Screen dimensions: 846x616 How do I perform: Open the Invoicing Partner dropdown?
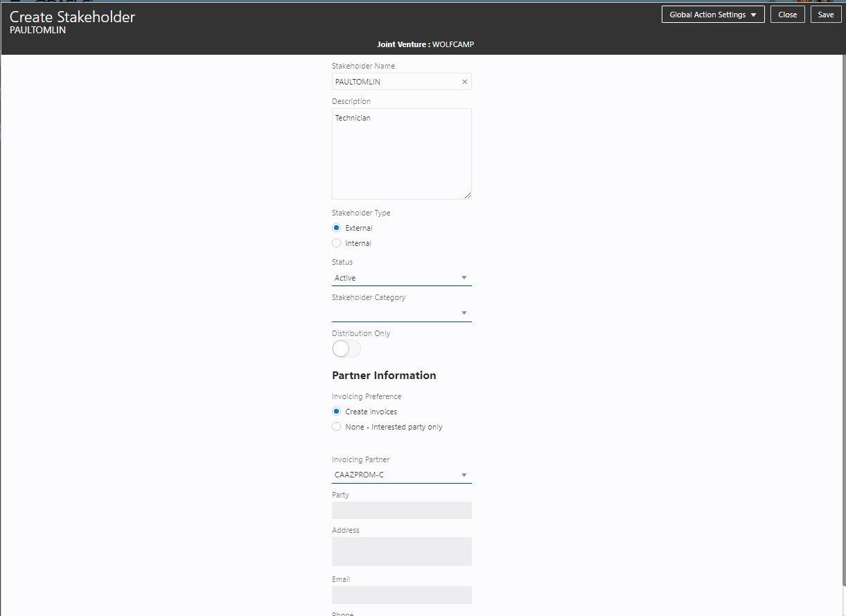pyautogui.click(x=464, y=475)
